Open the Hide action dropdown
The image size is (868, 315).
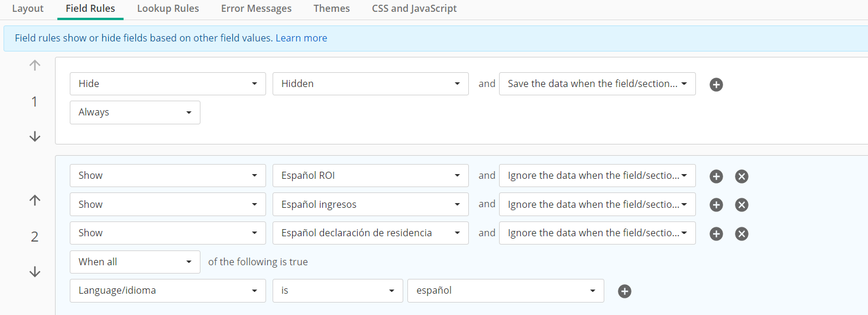click(167, 83)
